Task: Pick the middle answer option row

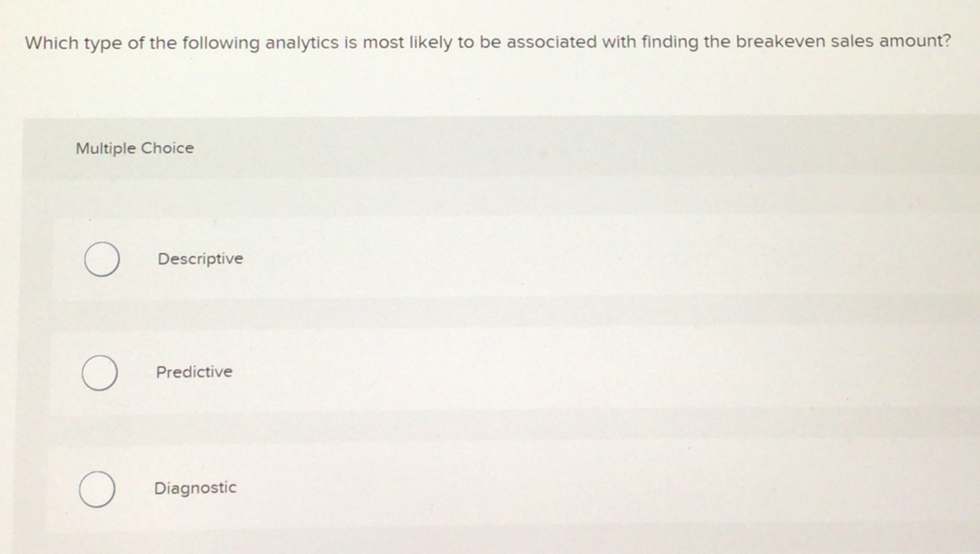Action: (383, 373)
